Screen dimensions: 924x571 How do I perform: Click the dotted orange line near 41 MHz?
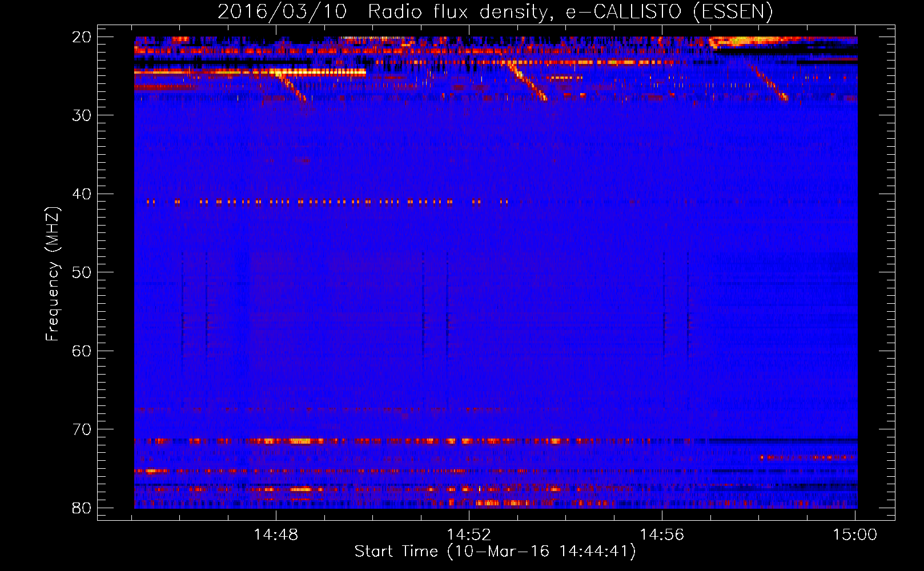[326, 202]
